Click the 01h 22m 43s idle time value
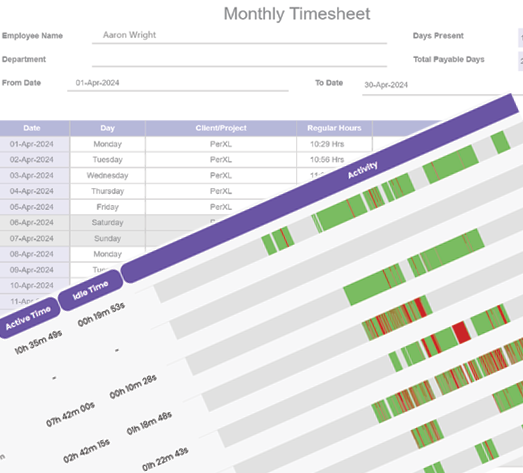Screen dimensions: 523x473 [x=165, y=459]
